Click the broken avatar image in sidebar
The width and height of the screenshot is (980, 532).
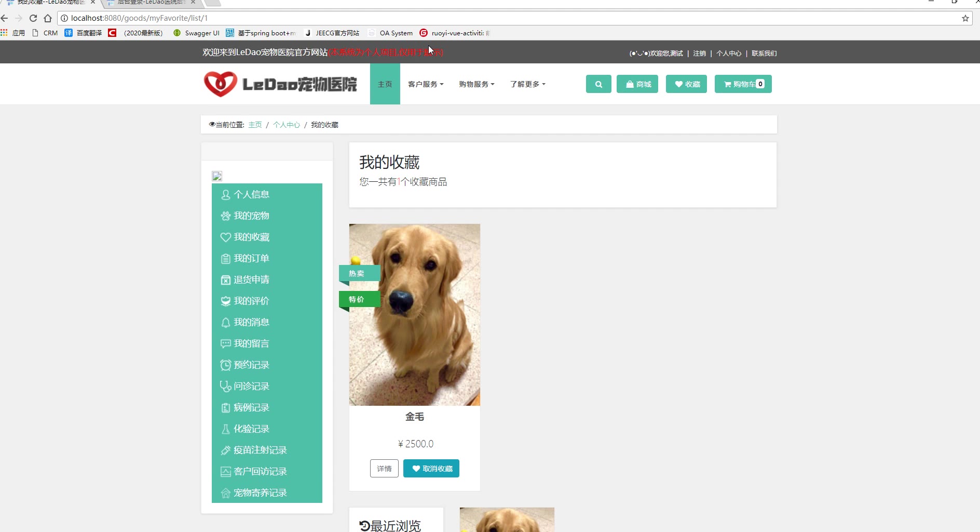217,176
